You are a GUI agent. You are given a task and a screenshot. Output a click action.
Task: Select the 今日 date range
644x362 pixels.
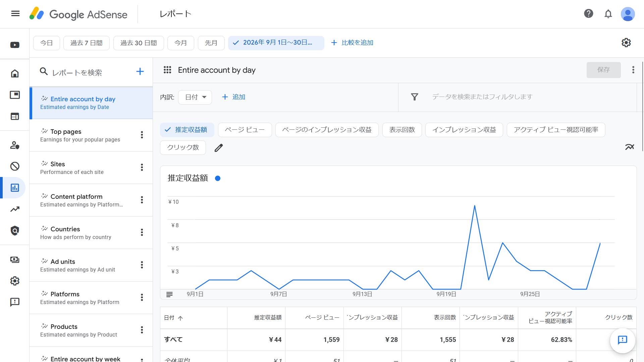click(47, 43)
